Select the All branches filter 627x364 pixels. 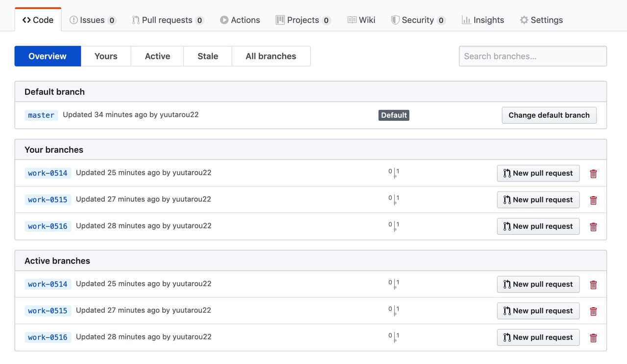click(271, 56)
